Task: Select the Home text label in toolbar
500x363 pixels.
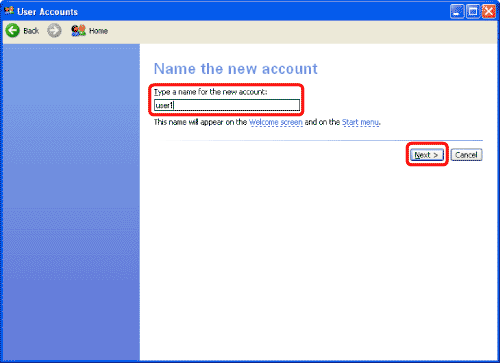Action: click(98, 31)
